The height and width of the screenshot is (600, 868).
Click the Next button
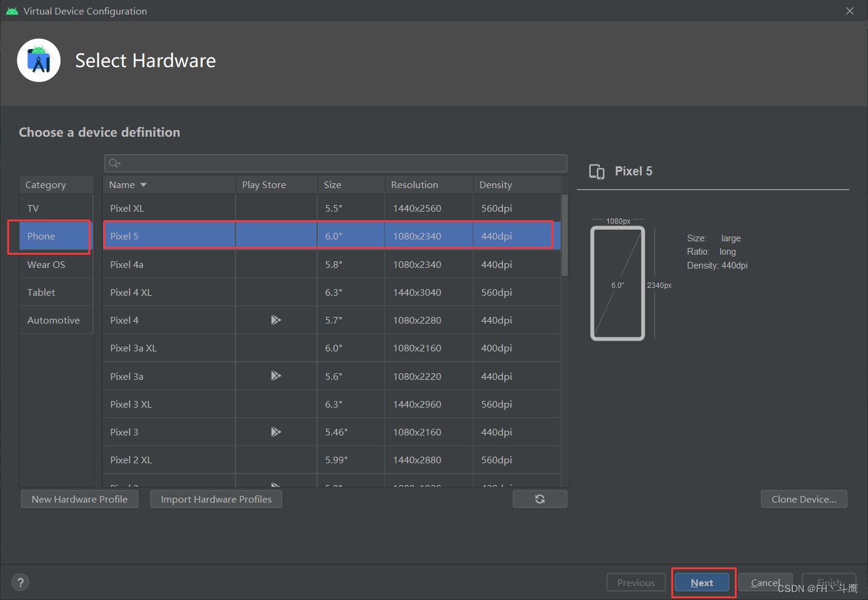tap(702, 582)
